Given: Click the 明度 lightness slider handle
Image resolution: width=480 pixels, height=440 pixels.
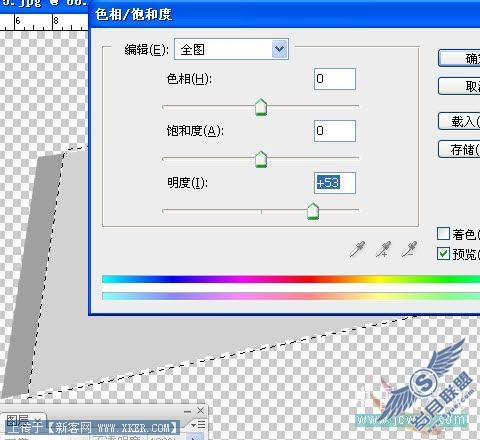Looking at the screenshot, I should (x=313, y=211).
